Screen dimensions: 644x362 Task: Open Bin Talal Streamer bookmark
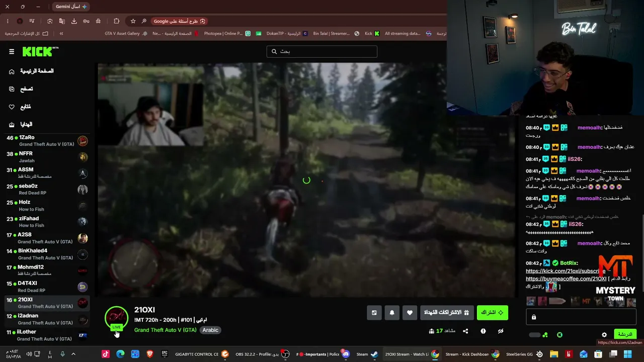[336, 34]
